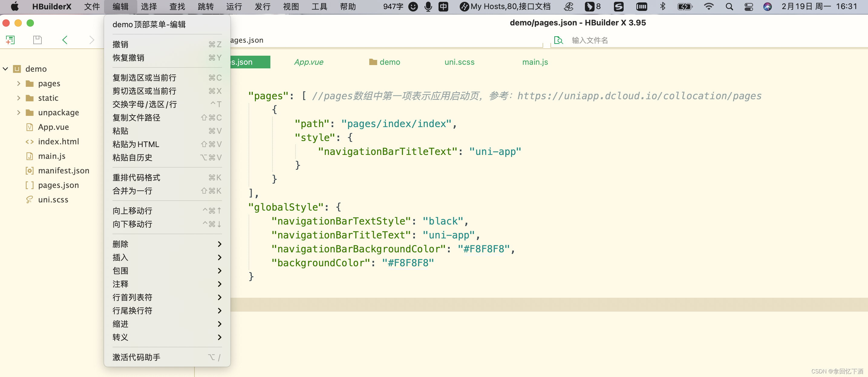The image size is (868, 377).
Task: Open the 转义 submenu
Action: (x=167, y=337)
